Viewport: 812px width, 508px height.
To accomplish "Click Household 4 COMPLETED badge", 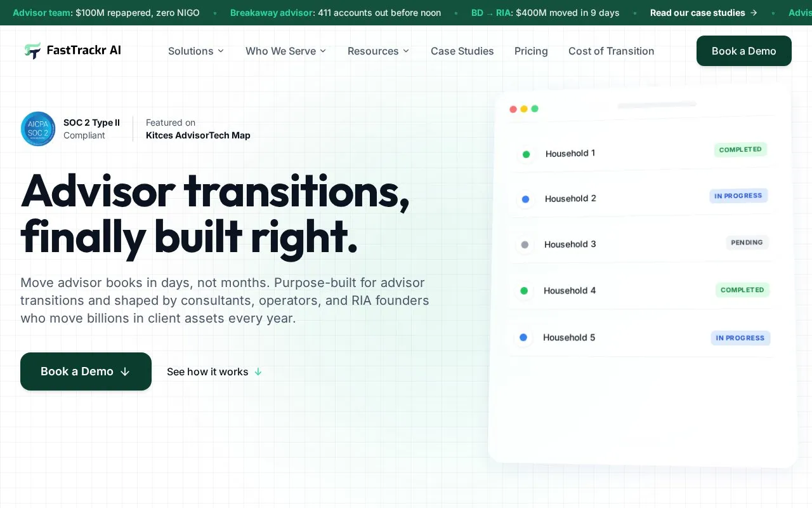I will 742,290.
